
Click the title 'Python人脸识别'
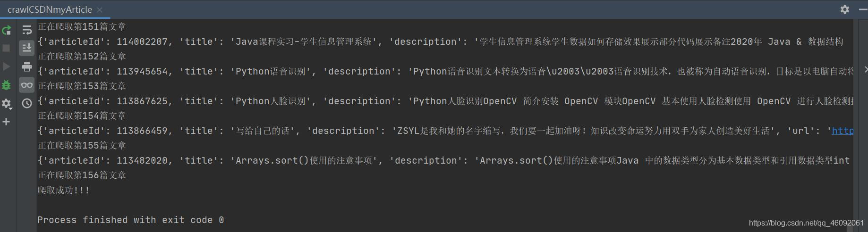click(271, 101)
